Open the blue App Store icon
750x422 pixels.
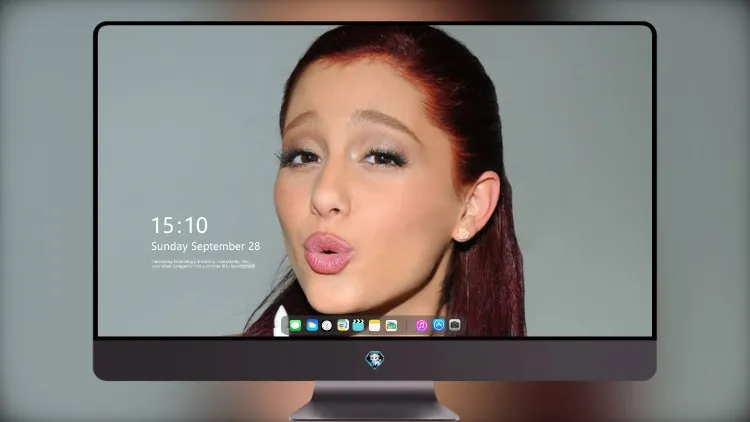(x=439, y=325)
